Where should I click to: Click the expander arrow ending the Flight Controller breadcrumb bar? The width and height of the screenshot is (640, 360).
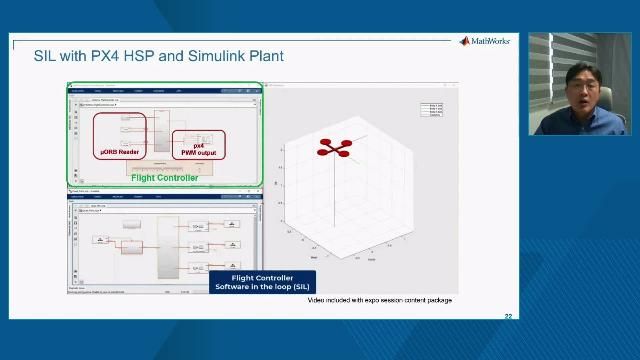coord(255,104)
